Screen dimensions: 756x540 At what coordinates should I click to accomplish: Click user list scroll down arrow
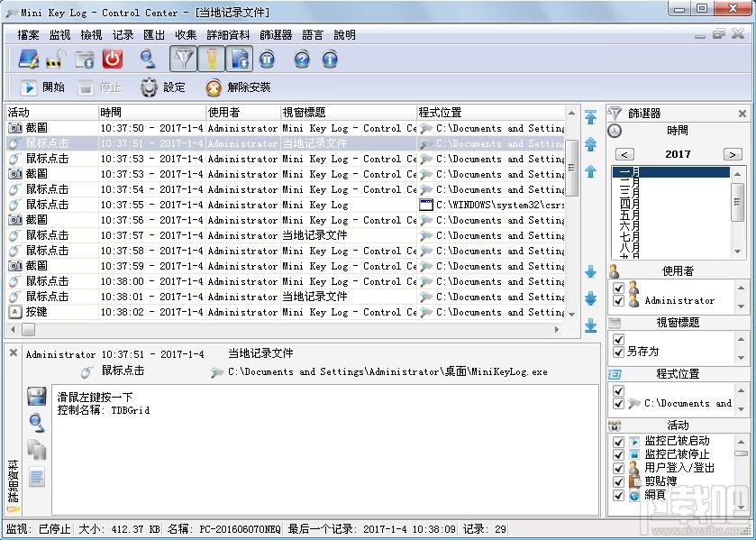pos(741,307)
